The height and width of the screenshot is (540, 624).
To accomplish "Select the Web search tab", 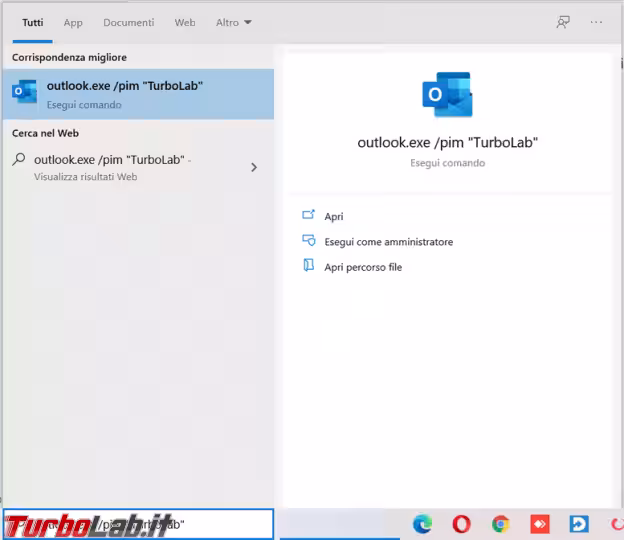I will tap(185, 23).
